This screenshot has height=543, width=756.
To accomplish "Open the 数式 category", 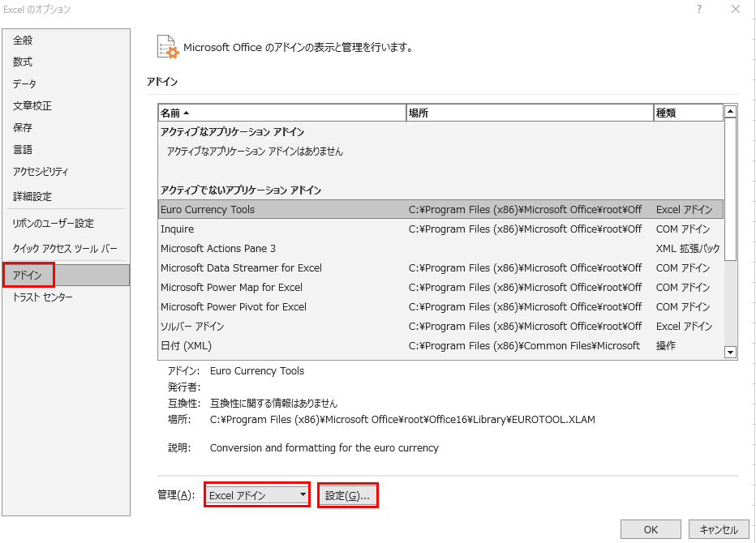I will point(24,62).
